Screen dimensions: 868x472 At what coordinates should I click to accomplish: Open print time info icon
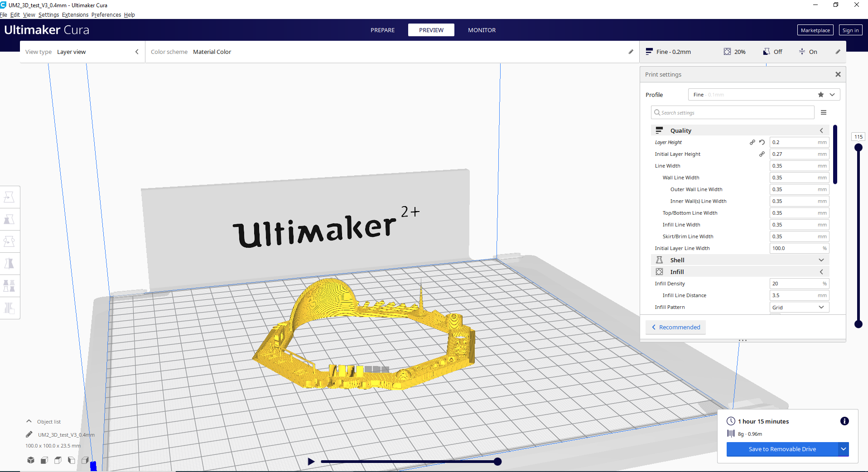tap(844, 421)
